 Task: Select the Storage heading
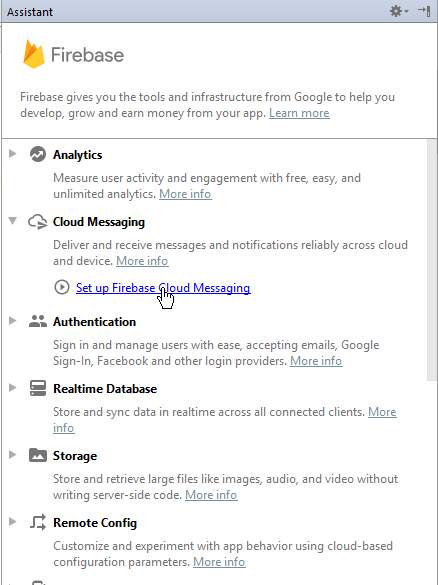point(75,456)
